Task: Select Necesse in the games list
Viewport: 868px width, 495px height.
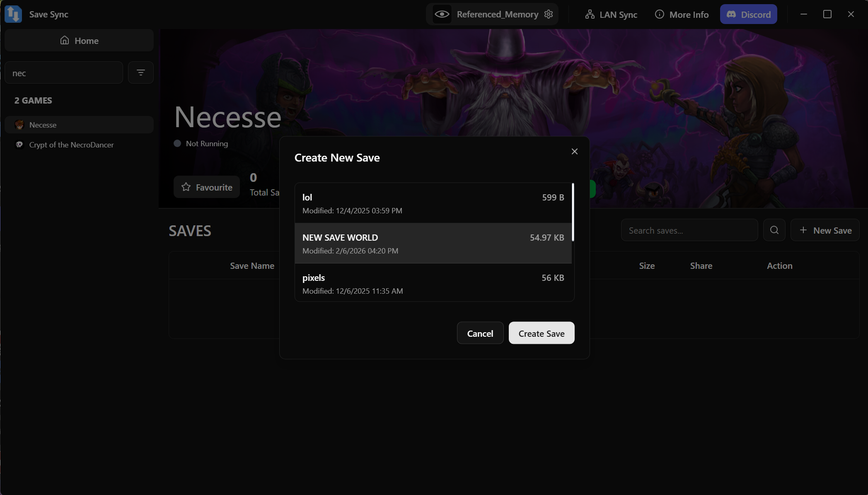Action: tap(79, 125)
